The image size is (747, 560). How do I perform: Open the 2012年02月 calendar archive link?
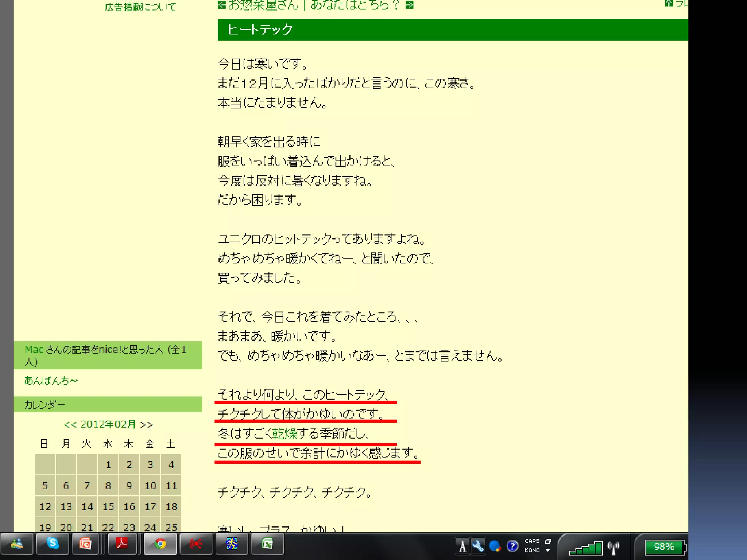pos(108,424)
